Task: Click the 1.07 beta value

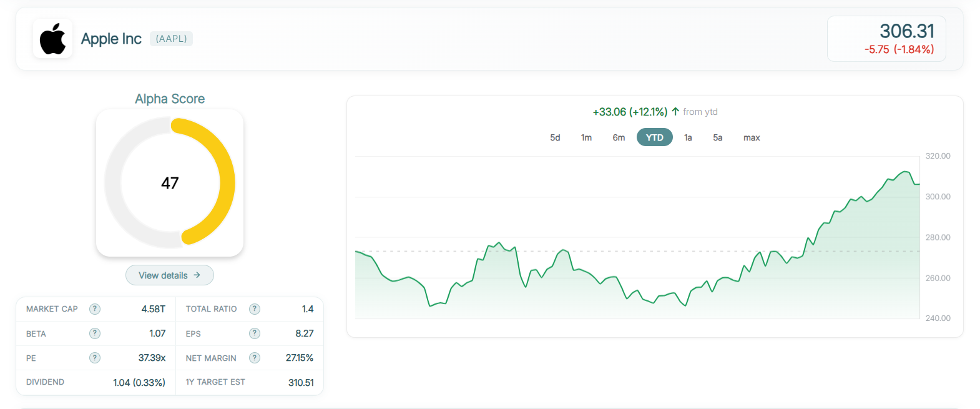Action: pos(157,333)
